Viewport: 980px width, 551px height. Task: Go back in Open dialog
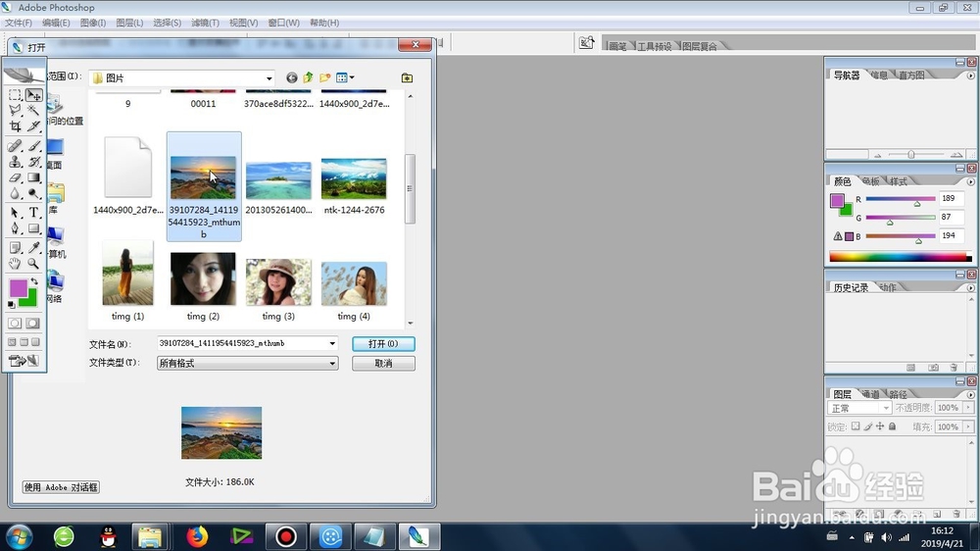(292, 78)
